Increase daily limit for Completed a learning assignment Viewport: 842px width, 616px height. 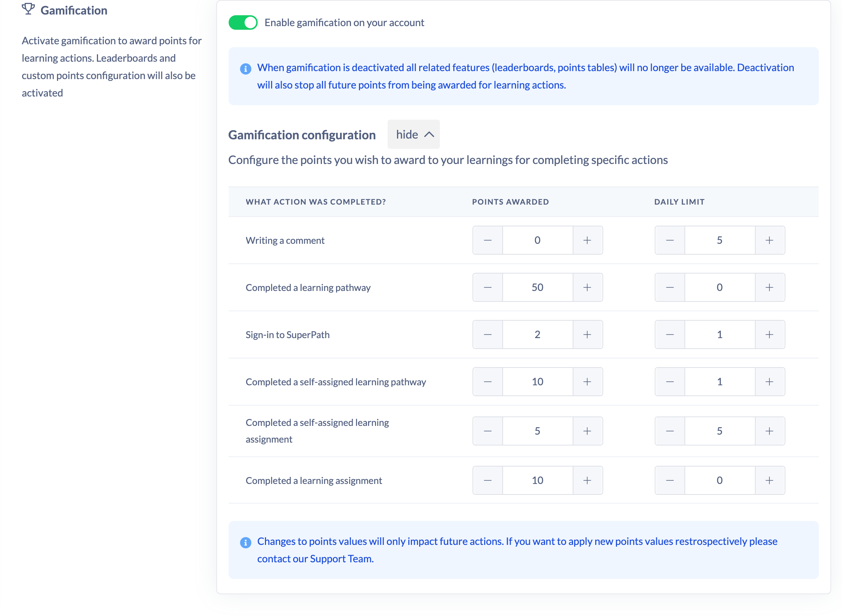770,480
